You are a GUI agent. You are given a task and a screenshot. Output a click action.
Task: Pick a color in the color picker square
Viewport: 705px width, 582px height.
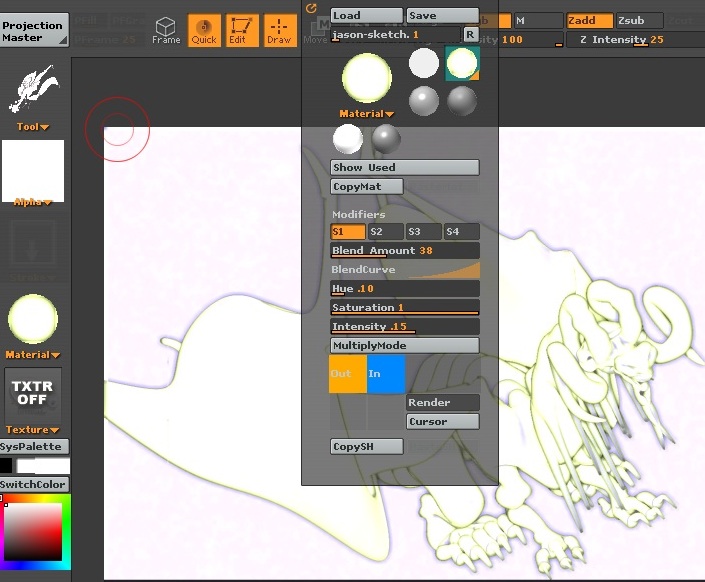tap(33, 531)
